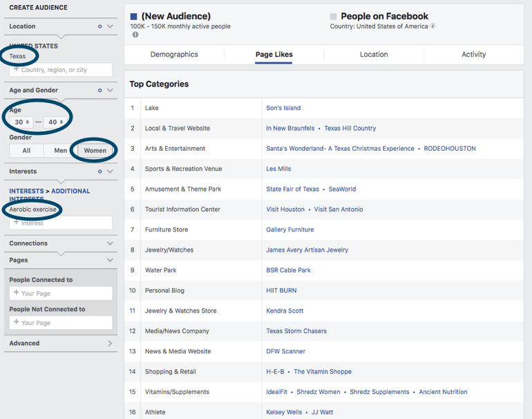
Task: Open The Vitamin Shoppe page link
Action: coord(323,372)
